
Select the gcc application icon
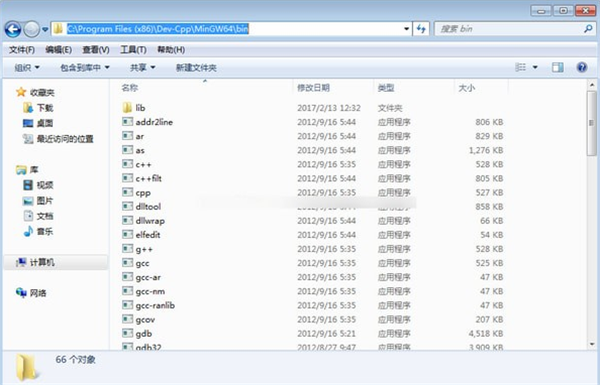click(x=127, y=263)
